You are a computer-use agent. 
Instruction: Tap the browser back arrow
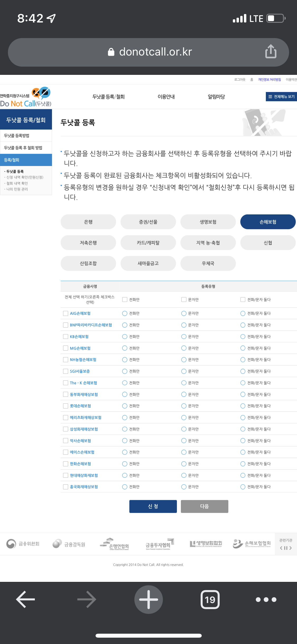coord(26,599)
